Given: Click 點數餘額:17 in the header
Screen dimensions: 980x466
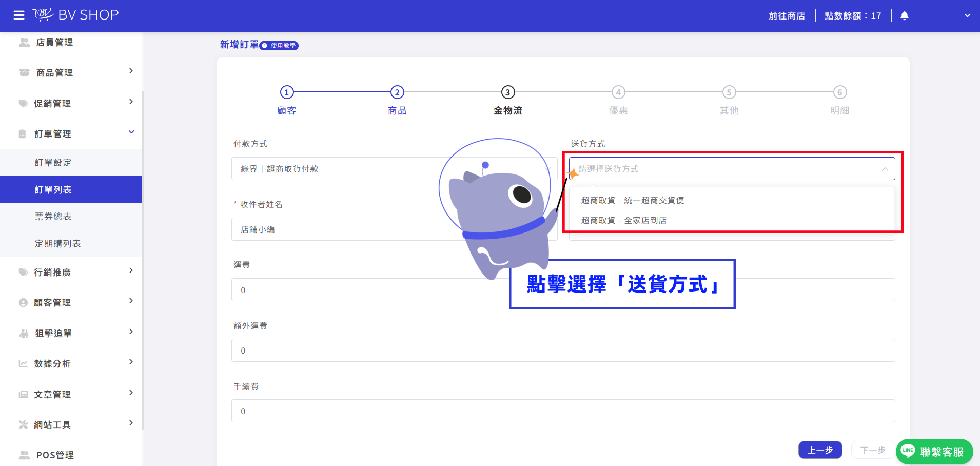Looking at the screenshot, I should [x=853, y=16].
